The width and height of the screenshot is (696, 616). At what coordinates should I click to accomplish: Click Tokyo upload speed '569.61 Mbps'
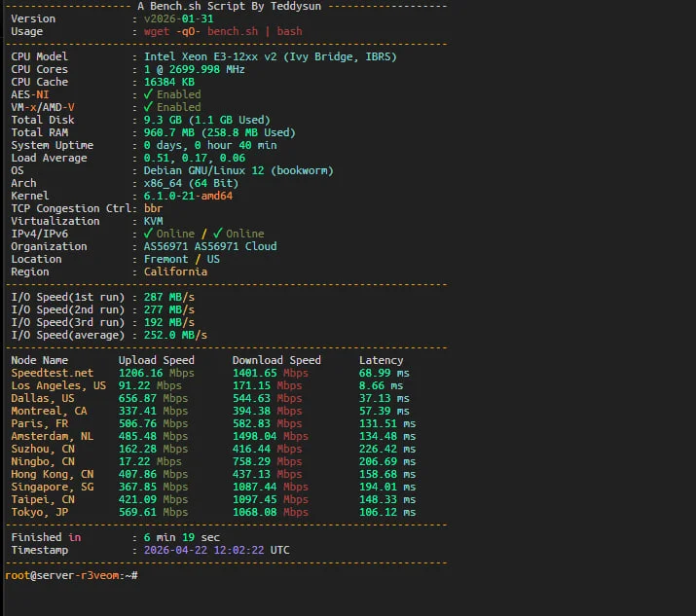[153, 512]
